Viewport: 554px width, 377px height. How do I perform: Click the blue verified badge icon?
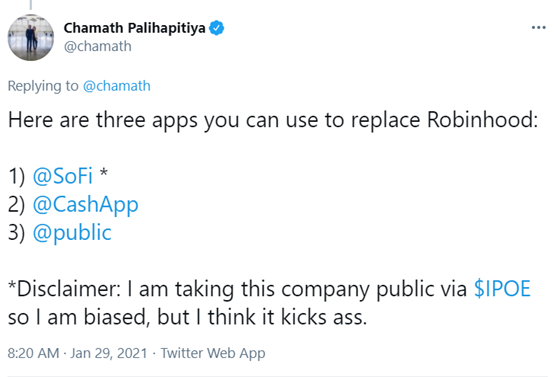coord(217,28)
